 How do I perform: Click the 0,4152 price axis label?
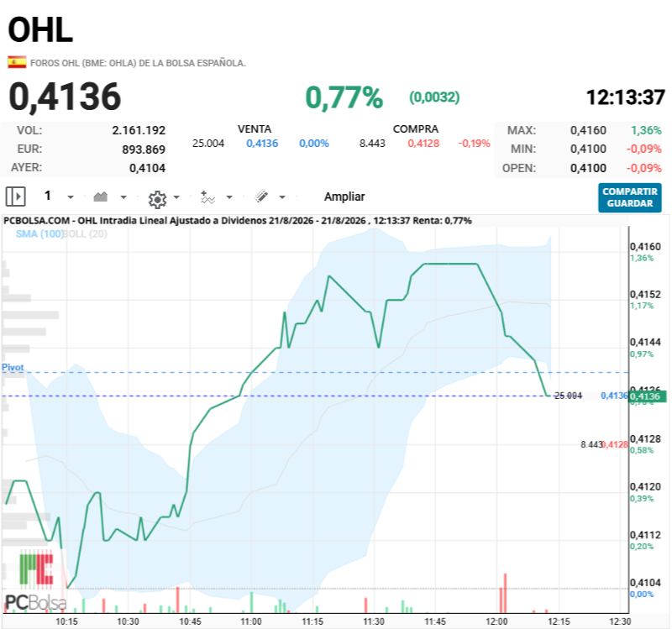pyautogui.click(x=645, y=295)
